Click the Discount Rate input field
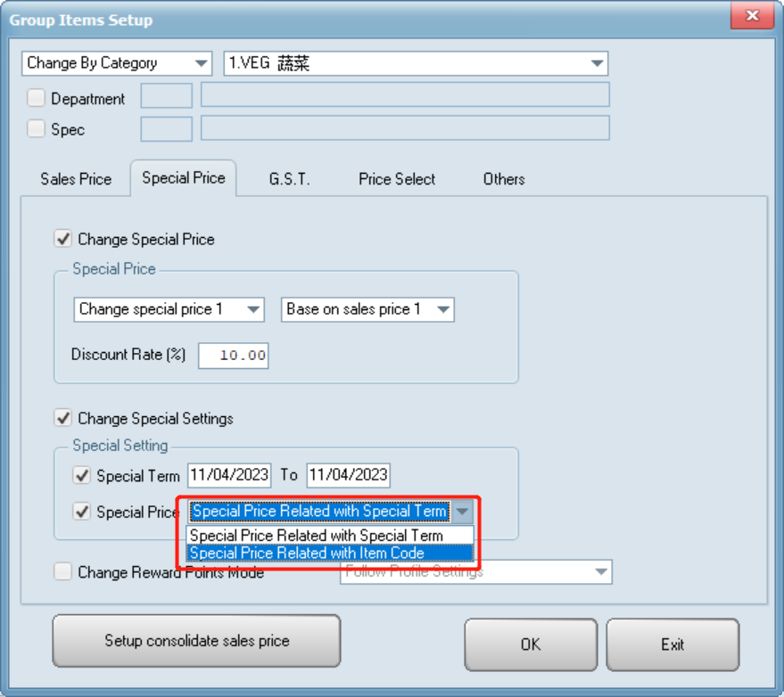This screenshot has height=697, width=784. click(234, 356)
